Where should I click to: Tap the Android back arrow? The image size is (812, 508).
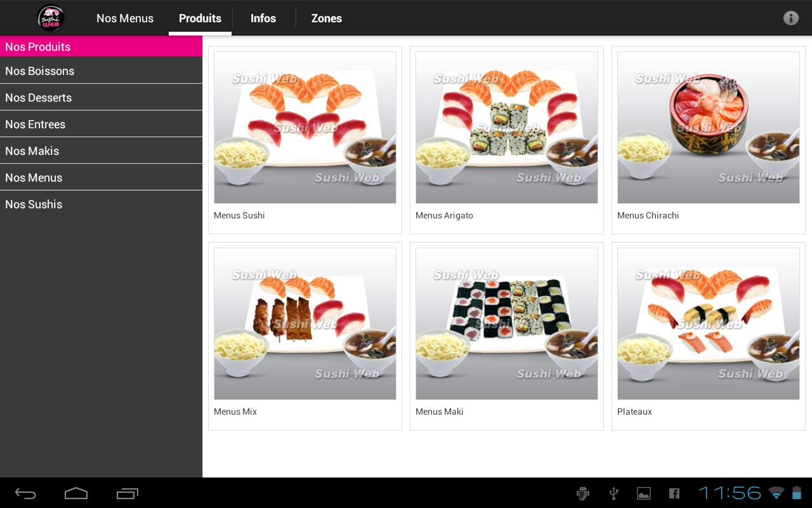click(x=25, y=493)
